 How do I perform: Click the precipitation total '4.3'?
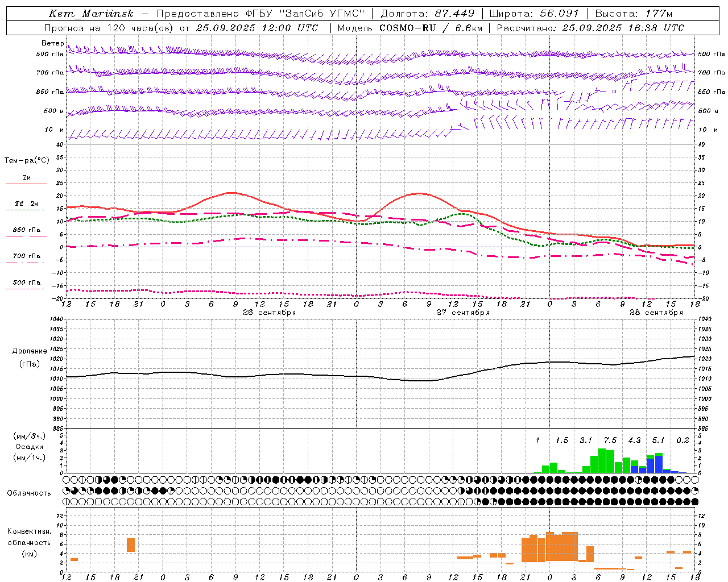(634, 440)
